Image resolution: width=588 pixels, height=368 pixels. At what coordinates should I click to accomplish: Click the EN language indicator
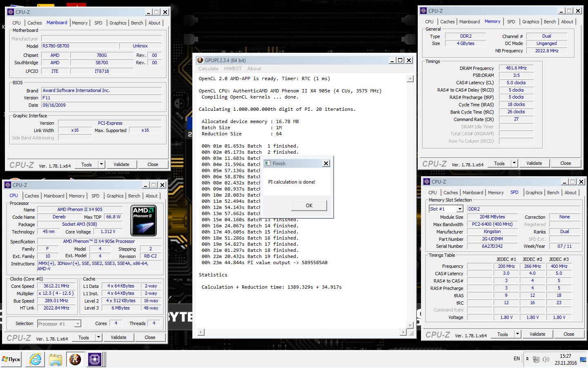tap(517, 359)
